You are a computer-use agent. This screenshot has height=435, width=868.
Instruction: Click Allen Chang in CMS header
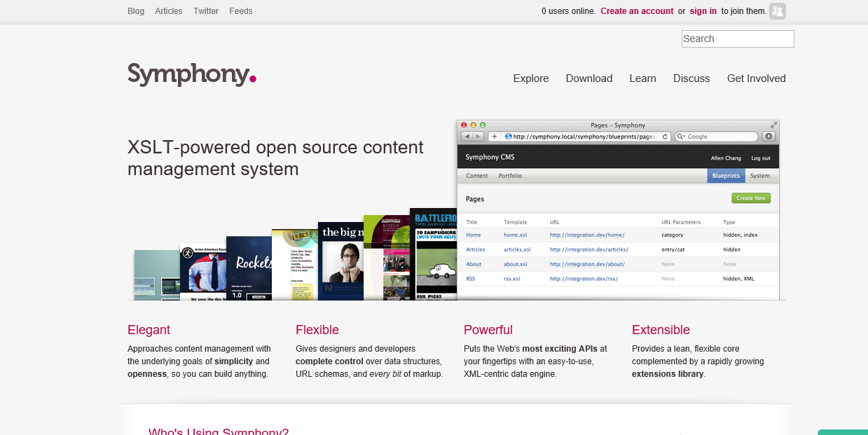726,158
